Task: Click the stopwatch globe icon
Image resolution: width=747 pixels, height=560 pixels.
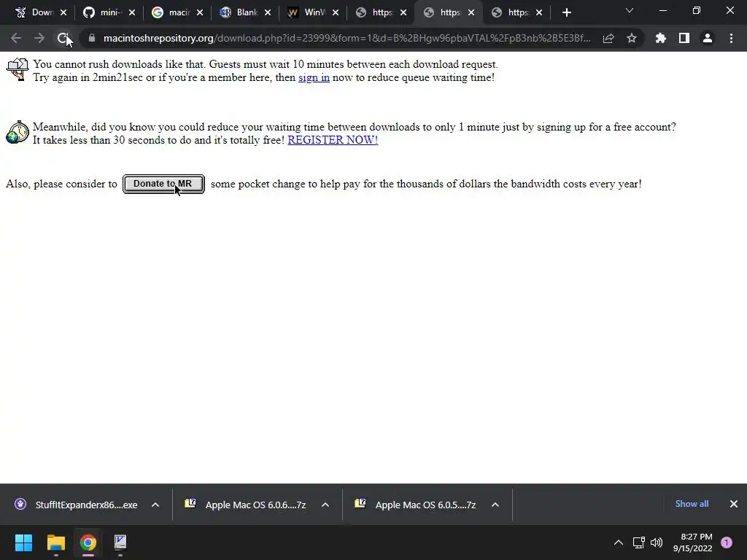Action: (x=18, y=132)
